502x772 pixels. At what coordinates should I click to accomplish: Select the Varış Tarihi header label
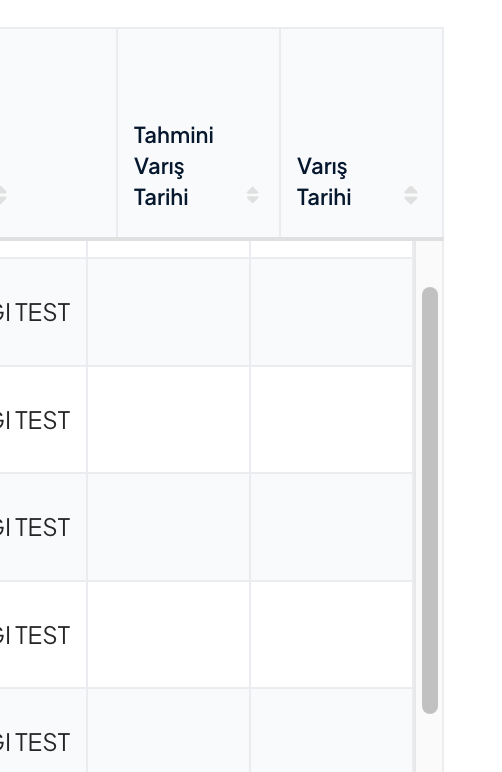[324, 182]
